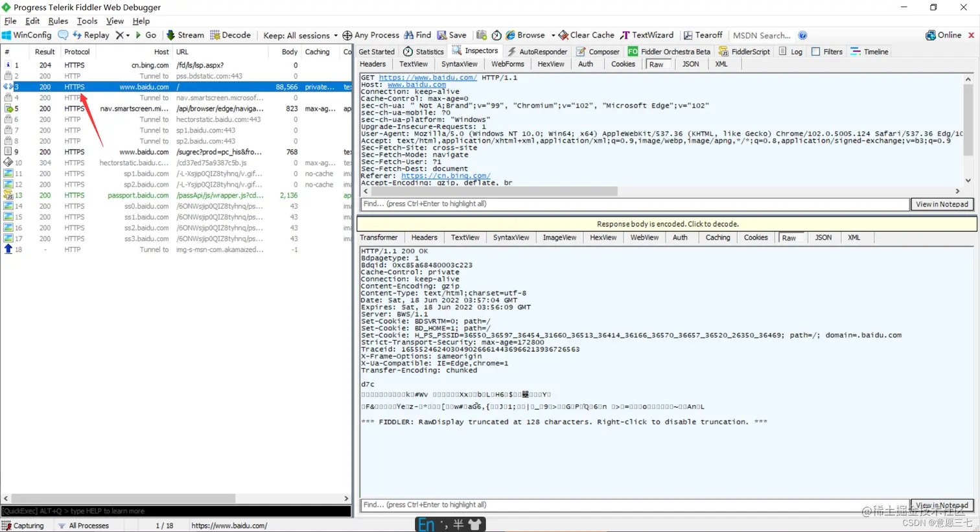Click the comment speech bubble icon
980x532 pixels.
click(x=63, y=35)
